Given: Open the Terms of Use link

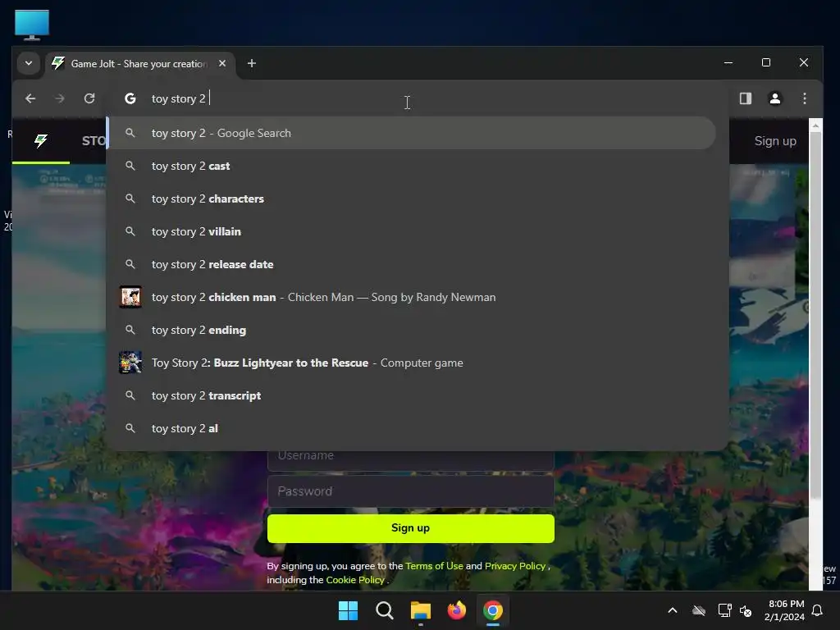Looking at the screenshot, I should coord(434,566).
